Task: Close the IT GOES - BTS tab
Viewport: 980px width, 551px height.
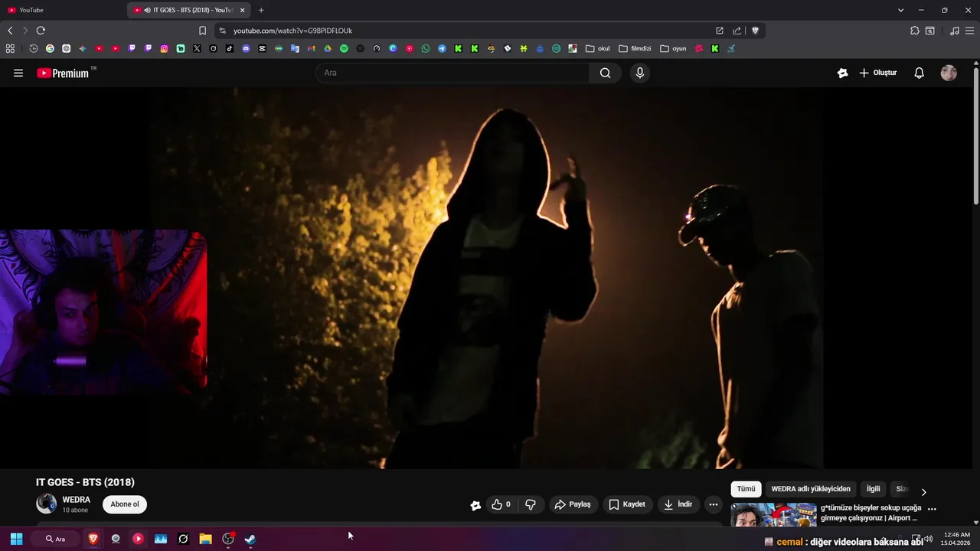Action: point(242,10)
